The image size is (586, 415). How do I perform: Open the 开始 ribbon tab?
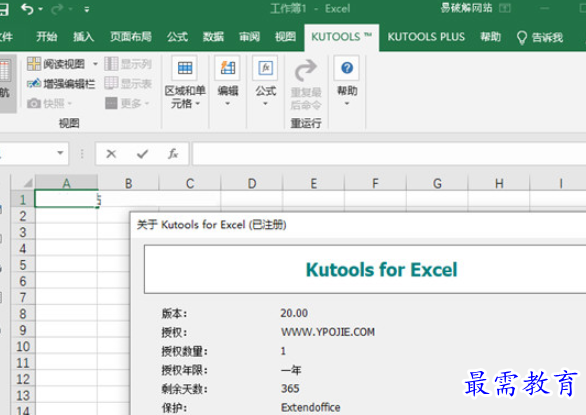(x=47, y=37)
